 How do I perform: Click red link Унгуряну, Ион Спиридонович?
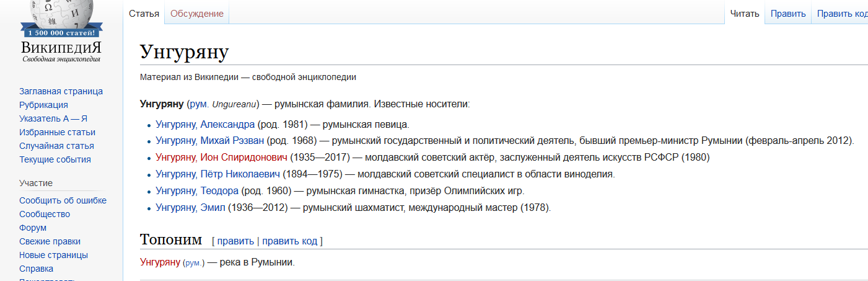pos(221,158)
